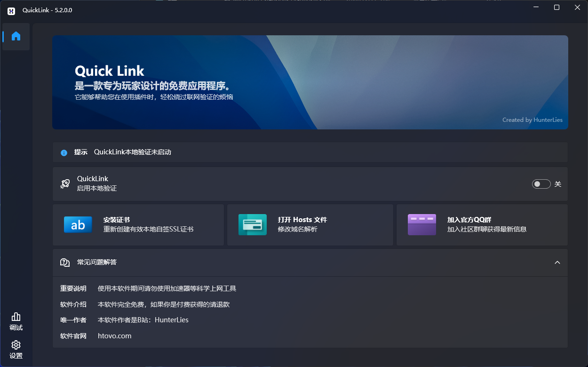Click the purple QQ group icon
588x367 pixels.
point(421,225)
